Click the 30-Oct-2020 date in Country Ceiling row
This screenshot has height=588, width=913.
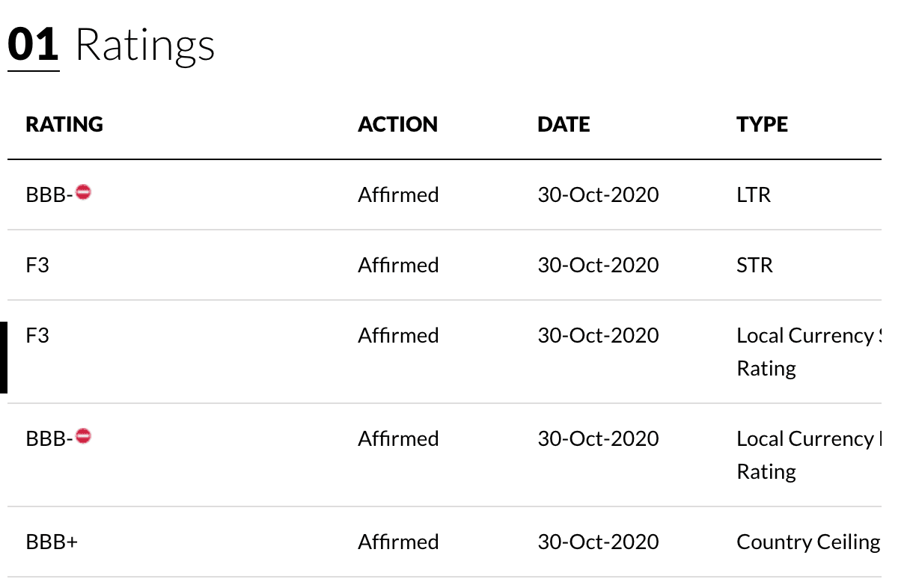point(598,542)
